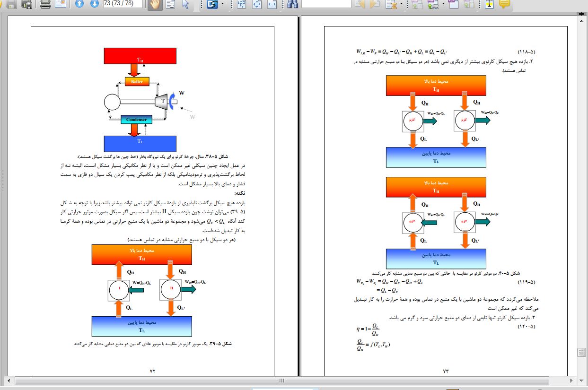Click the fit width icon
This screenshot has width=588, height=390.
(272, 5)
